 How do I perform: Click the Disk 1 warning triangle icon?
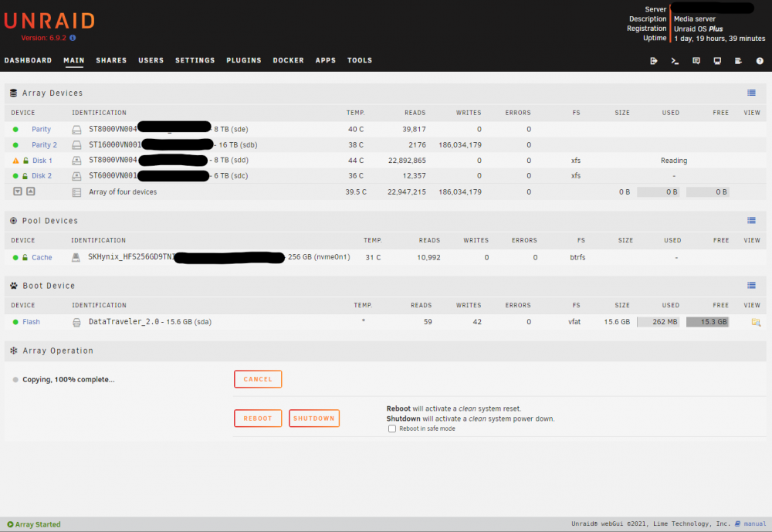(x=15, y=161)
